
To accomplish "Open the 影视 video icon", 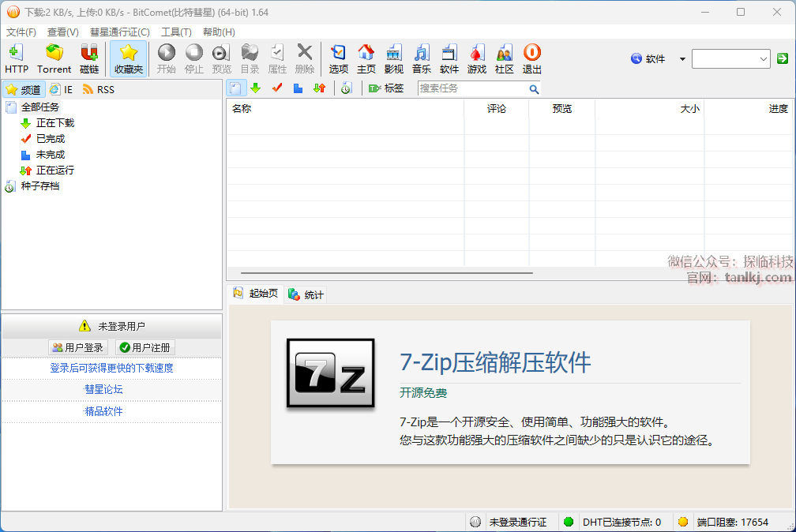I will point(393,59).
